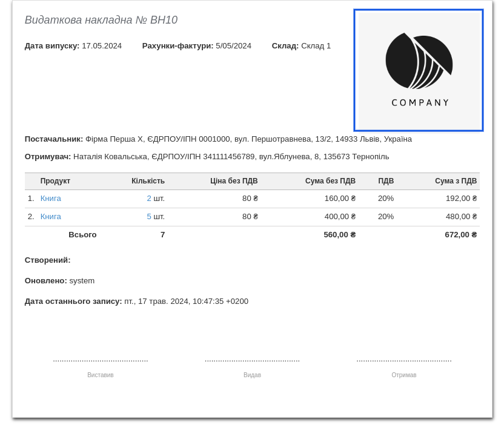Open the Книга product link in row 1

[x=51, y=198]
